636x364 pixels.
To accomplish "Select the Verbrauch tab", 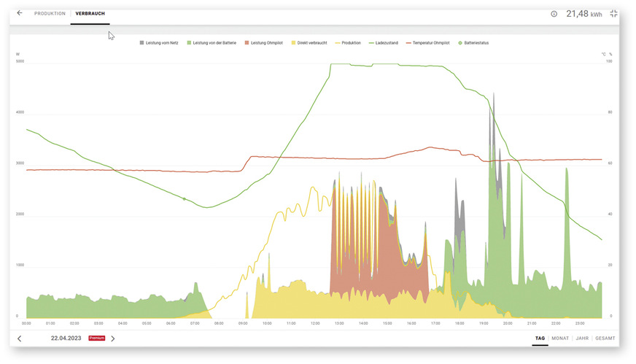I will (90, 14).
